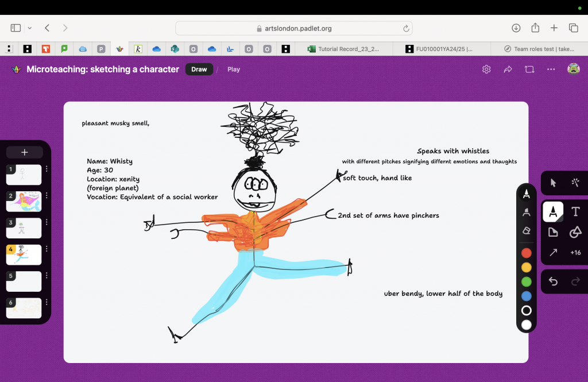Screen dimensions: 588x382
Task: Open the three-dot more options menu
Action: pyautogui.click(x=551, y=70)
